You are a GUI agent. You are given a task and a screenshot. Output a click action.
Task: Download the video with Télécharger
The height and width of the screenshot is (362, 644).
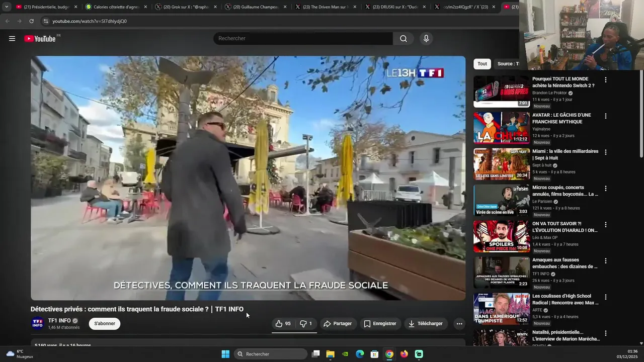pos(426,324)
